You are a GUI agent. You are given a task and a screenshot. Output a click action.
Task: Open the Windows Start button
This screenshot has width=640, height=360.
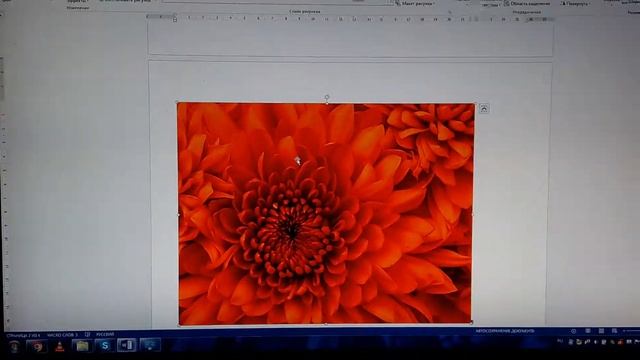tap(15, 346)
